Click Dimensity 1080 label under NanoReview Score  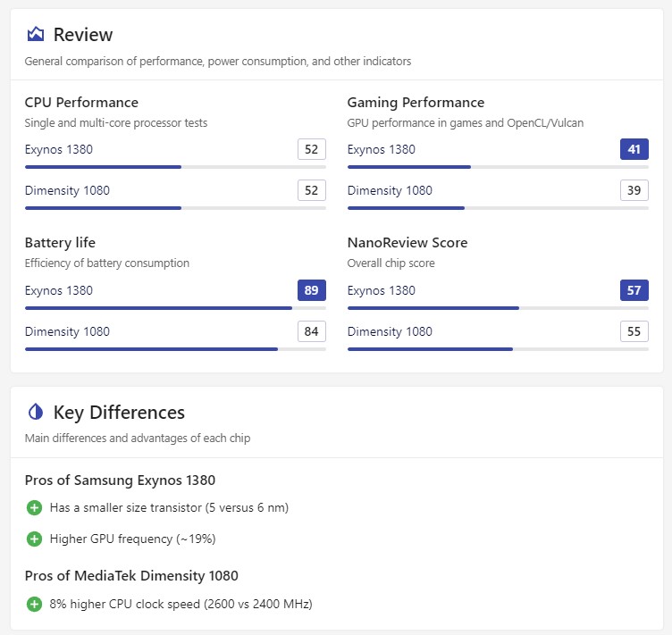(x=390, y=332)
